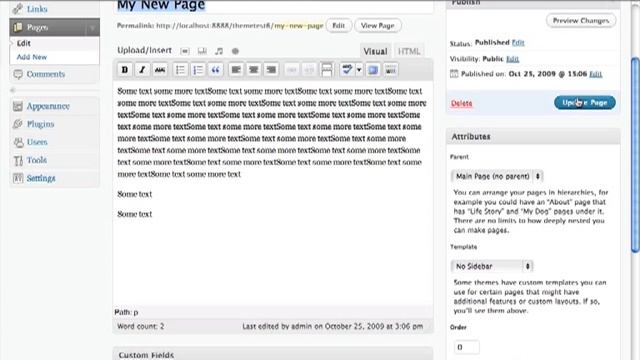Toggle Bold formatting in editor toolbar
The image size is (640, 360).
125,70
